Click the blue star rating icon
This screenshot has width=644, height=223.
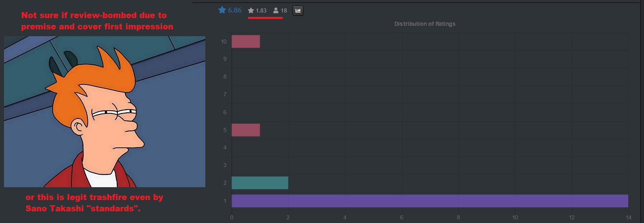(x=222, y=10)
